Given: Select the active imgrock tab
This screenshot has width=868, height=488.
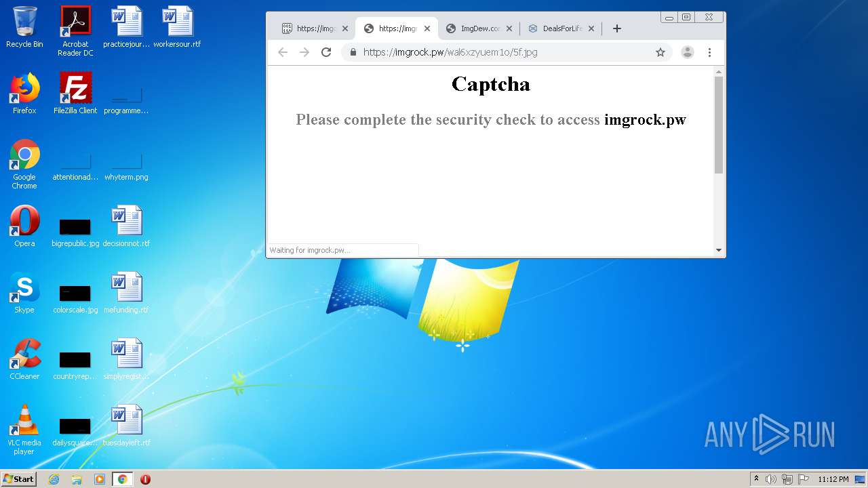Looking at the screenshot, I should (397, 28).
